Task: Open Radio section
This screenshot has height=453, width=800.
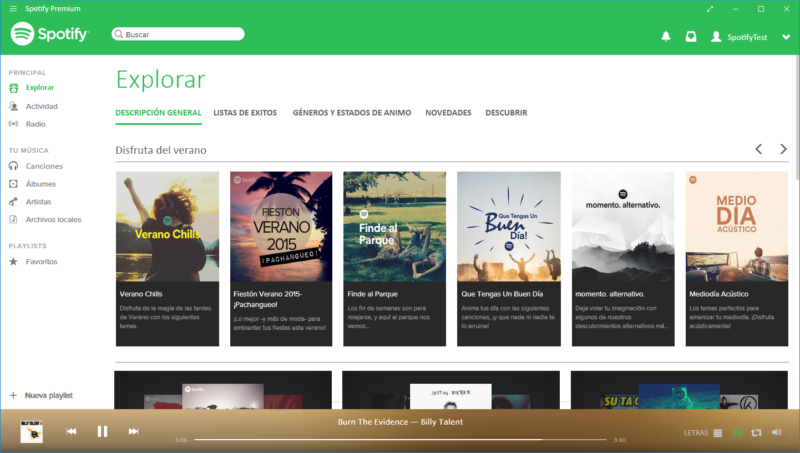Action: tap(36, 124)
